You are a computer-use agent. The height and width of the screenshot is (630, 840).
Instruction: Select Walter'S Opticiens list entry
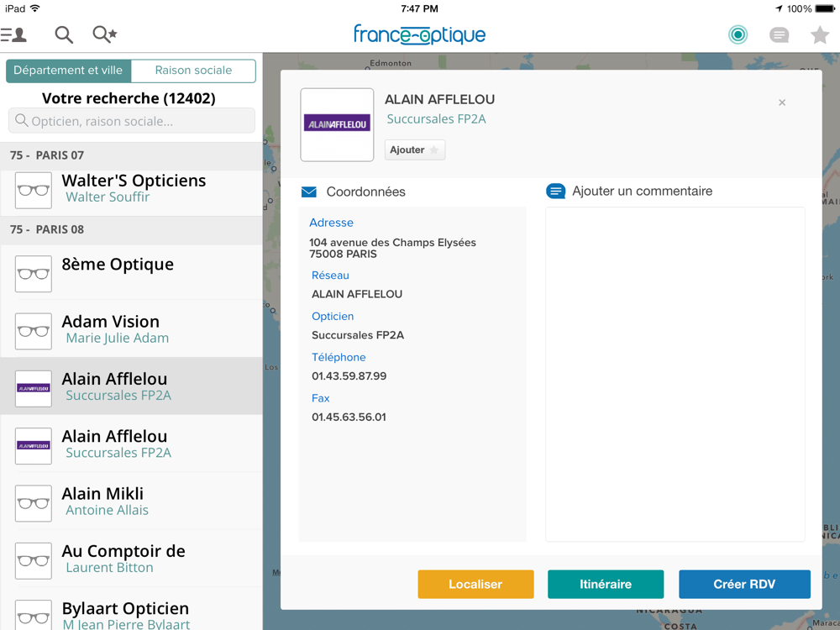coord(131,189)
